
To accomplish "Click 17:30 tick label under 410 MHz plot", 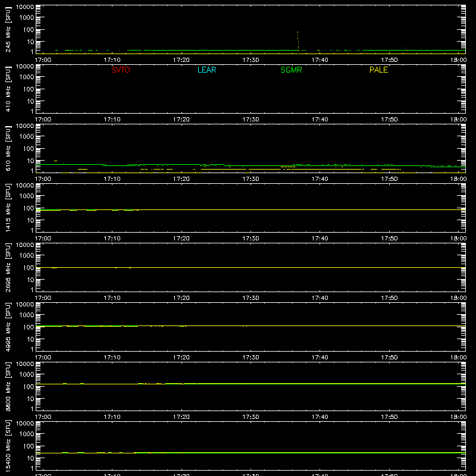I will 250,120.
